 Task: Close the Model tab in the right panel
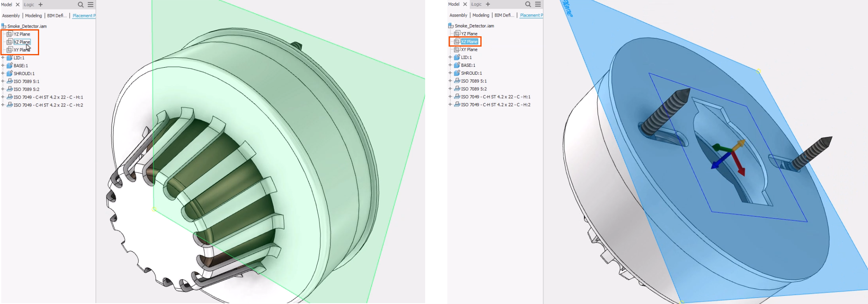pyautogui.click(x=465, y=4)
